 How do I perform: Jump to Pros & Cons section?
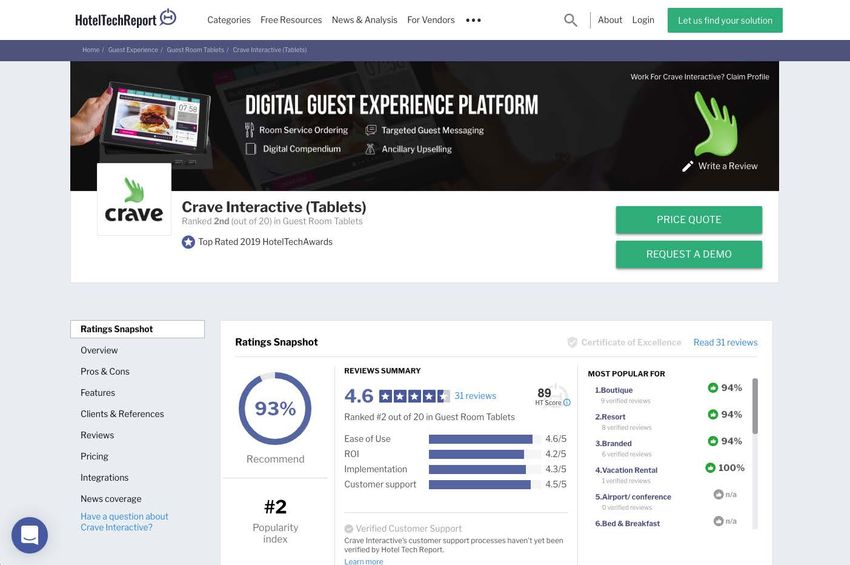click(105, 371)
